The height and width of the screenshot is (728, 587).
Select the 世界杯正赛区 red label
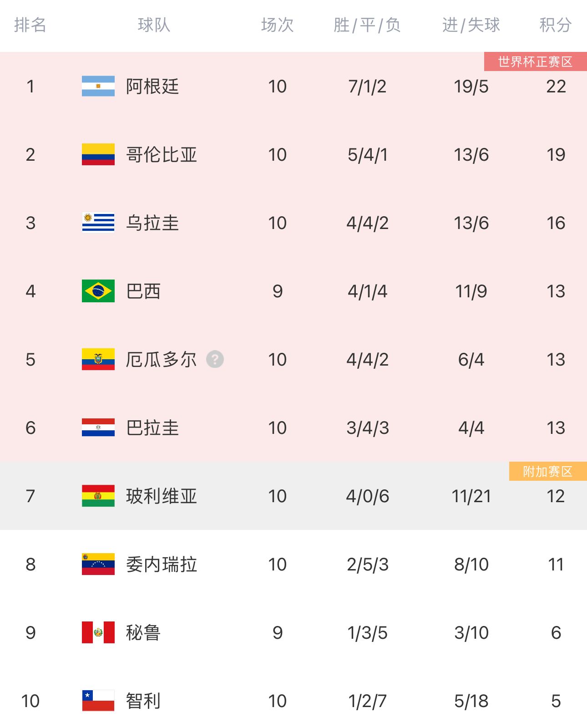[535, 61]
